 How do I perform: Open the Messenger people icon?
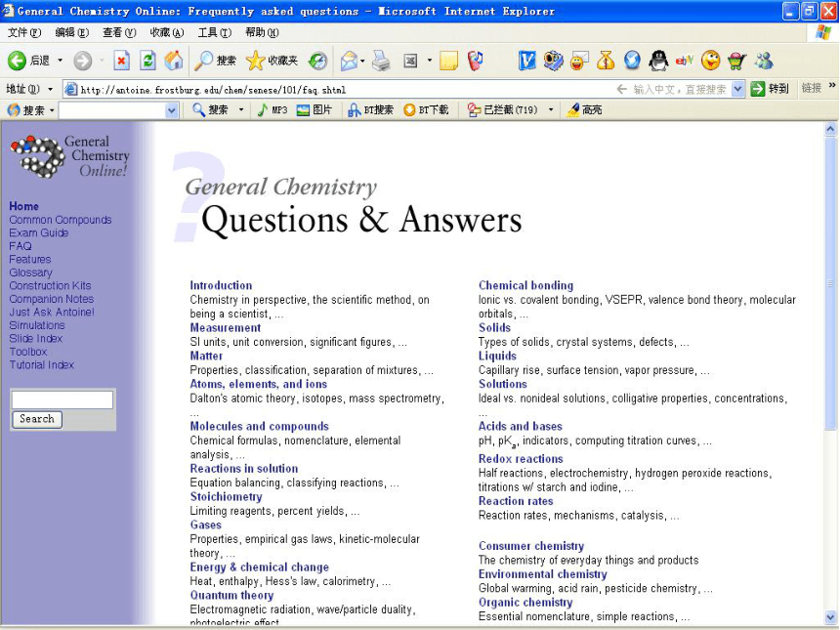pos(764,61)
